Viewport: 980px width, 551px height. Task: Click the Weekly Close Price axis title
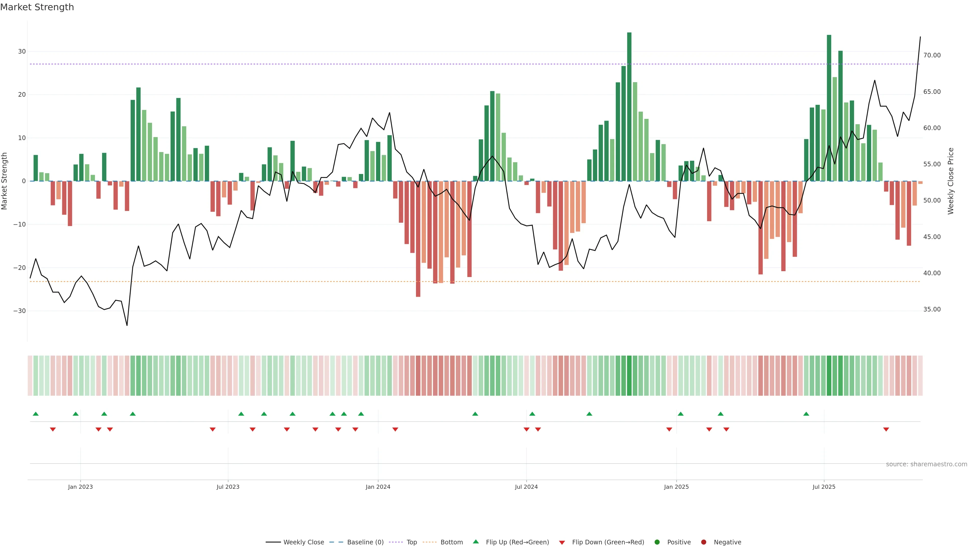coord(951,181)
